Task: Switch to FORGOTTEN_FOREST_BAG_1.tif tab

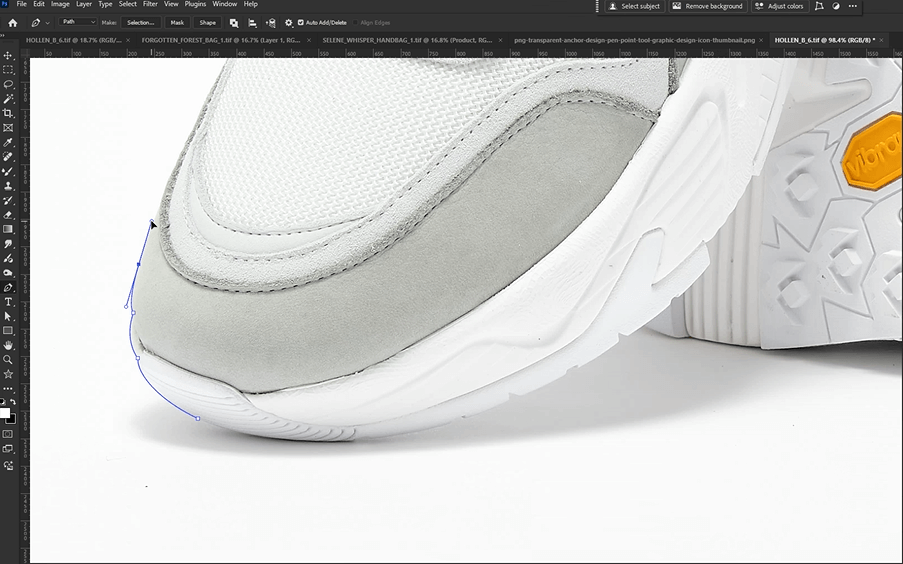Action: pyautogui.click(x=221, y=40)
